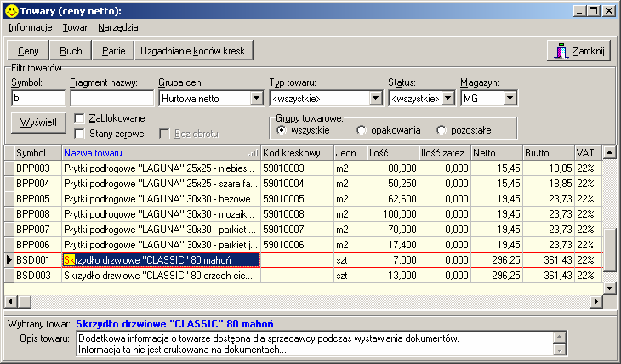Click the sort indicator in Nazwa towaru header
Screen dimensions: 621x364
[253, 153]
